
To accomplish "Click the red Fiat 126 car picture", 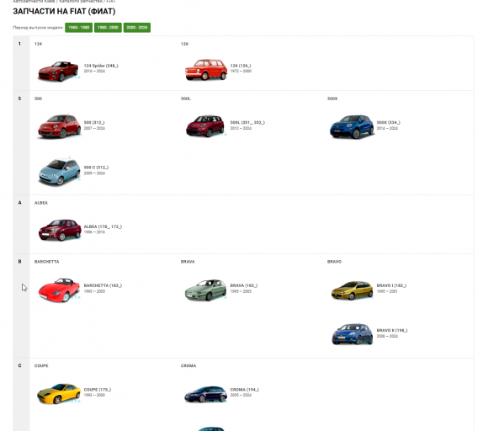I will 205,69.
